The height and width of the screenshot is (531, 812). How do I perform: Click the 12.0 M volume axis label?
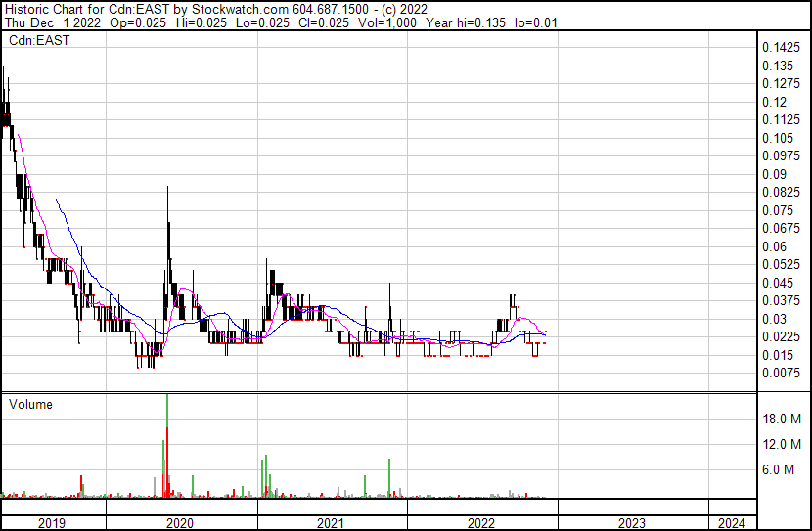pyautogui.click(x=782, y=444)
